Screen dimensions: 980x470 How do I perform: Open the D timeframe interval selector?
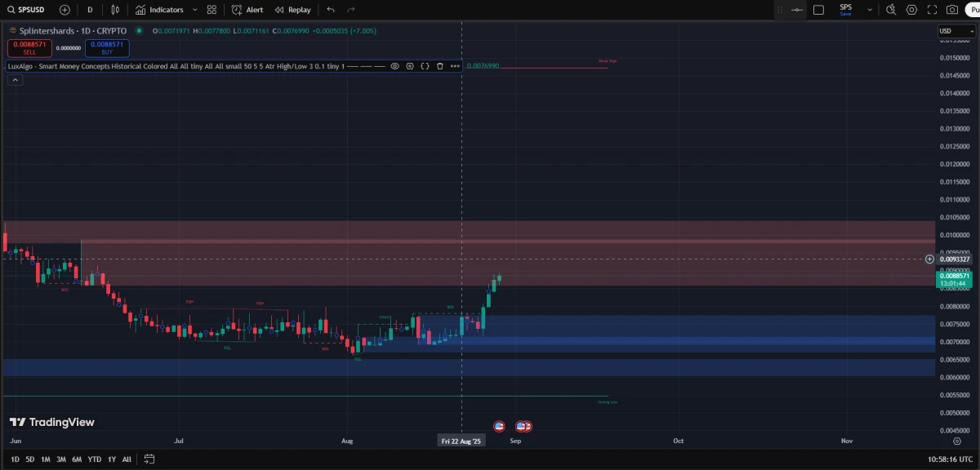click(x=90, y=10)
